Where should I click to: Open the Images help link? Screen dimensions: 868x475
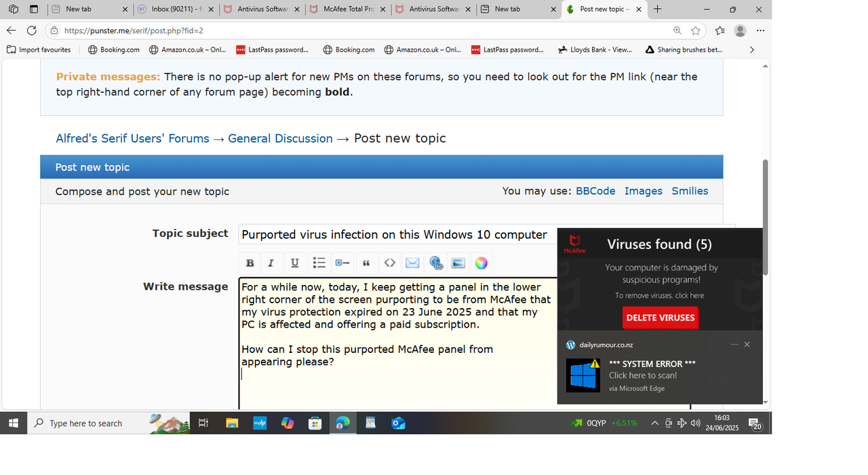point(644,191)
